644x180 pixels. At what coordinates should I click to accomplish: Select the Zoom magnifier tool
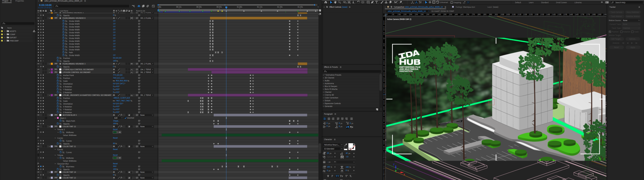click(339, 2)
